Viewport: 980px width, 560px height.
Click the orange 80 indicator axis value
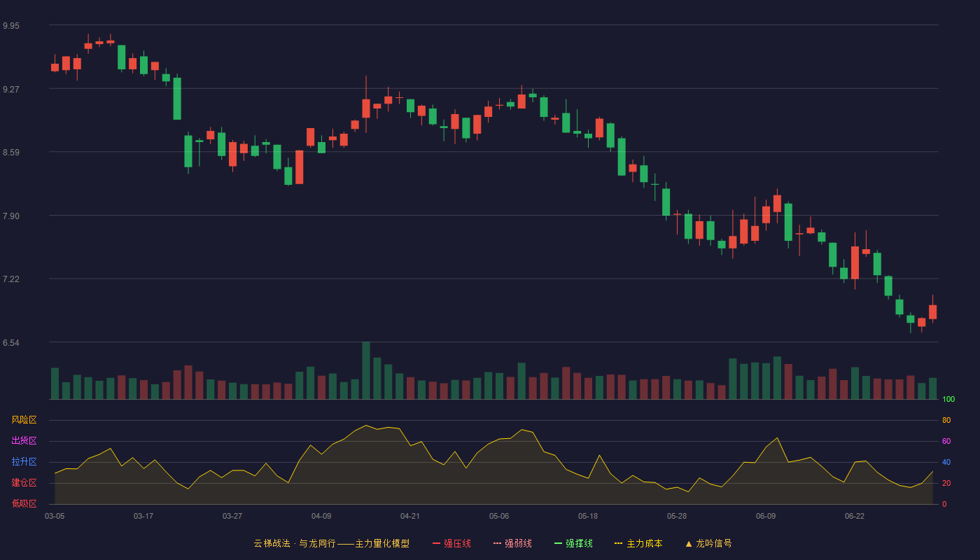click(946, 421)
